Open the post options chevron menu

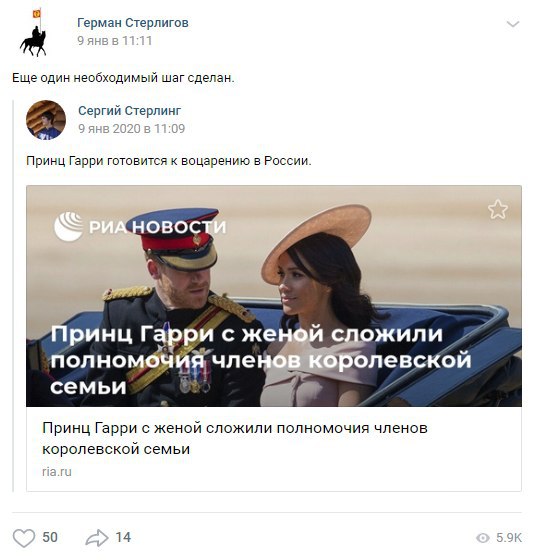click(x=513, y=24)
